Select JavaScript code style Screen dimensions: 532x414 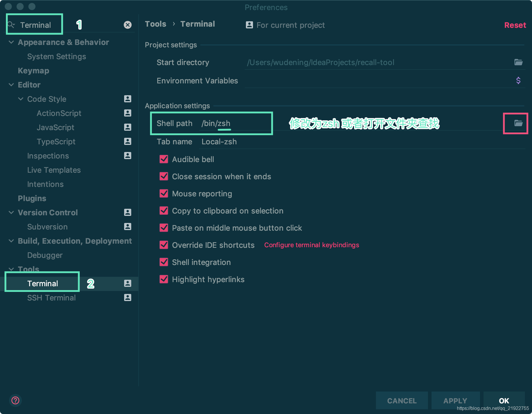click(x=55, y=127)
